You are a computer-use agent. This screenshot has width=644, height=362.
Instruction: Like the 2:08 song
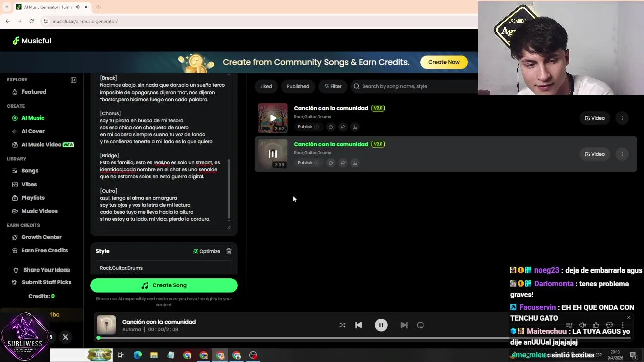coord(331,163)
